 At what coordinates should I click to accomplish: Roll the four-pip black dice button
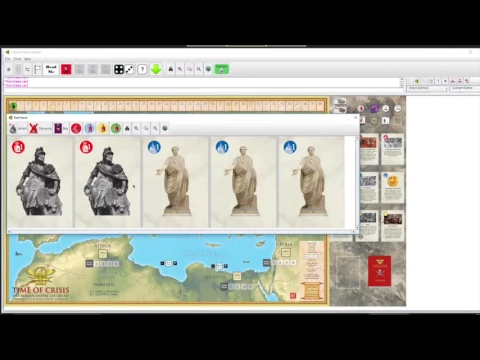pos(119,69)
